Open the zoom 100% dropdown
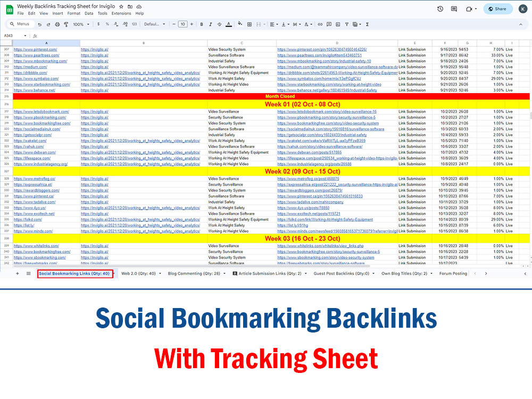The image size is (532, 399). pos(81,24)
